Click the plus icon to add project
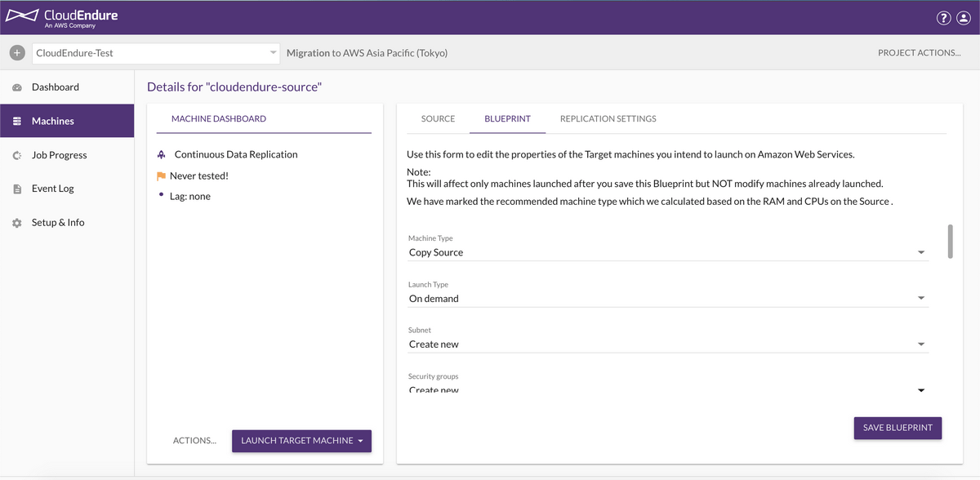 pos(17,53)
